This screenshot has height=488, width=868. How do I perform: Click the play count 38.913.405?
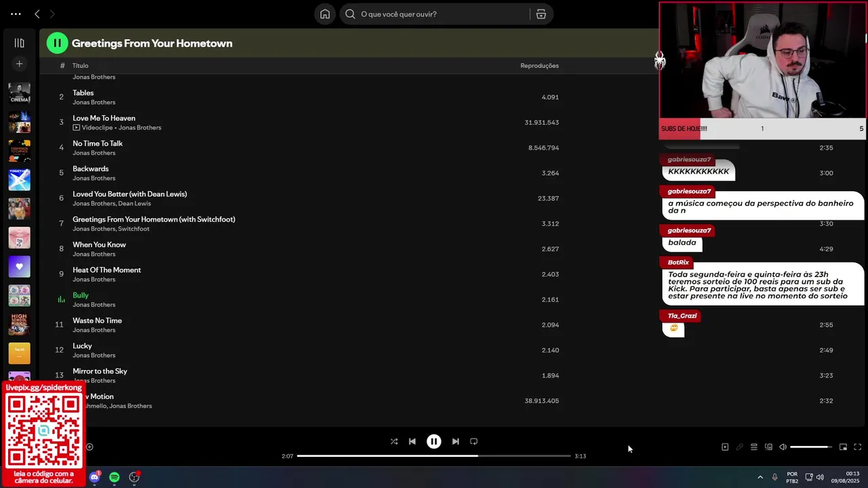pos(542,401)
